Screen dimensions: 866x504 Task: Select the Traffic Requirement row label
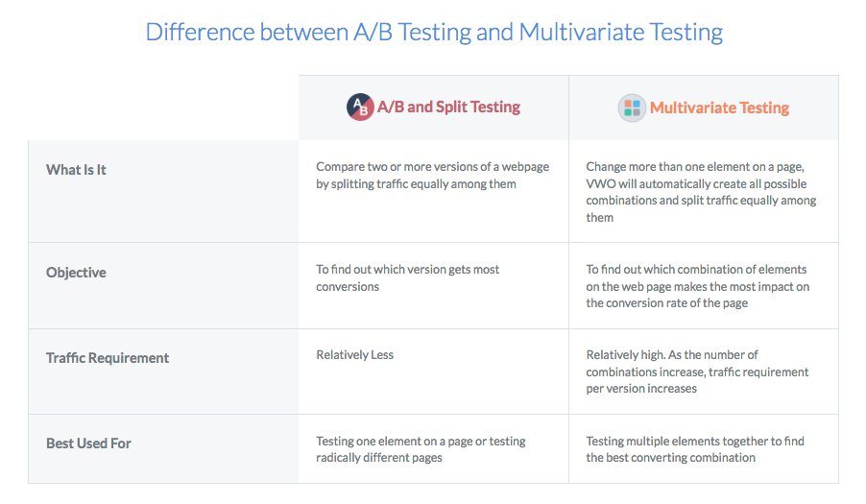click(108, 358)
